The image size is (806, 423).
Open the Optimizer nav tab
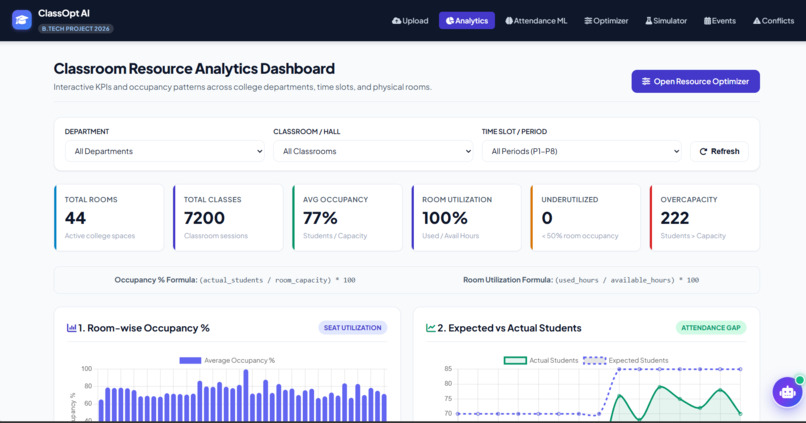pos(606,21)
